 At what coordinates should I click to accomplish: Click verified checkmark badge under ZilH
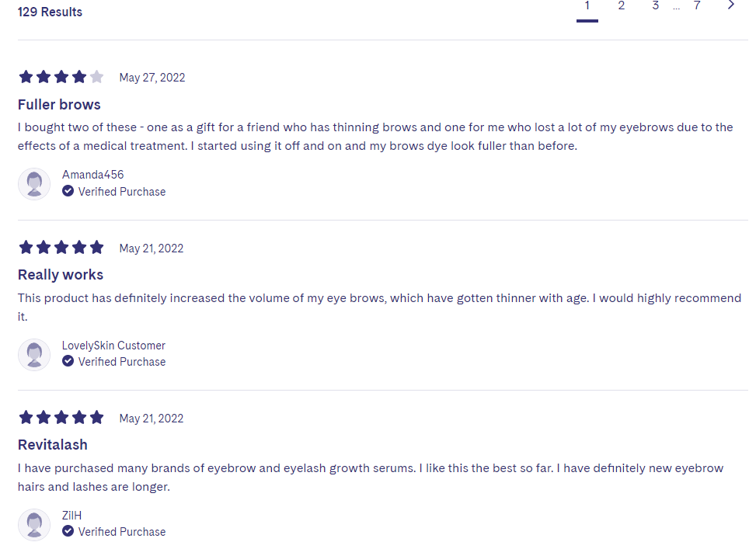[68, 531]
